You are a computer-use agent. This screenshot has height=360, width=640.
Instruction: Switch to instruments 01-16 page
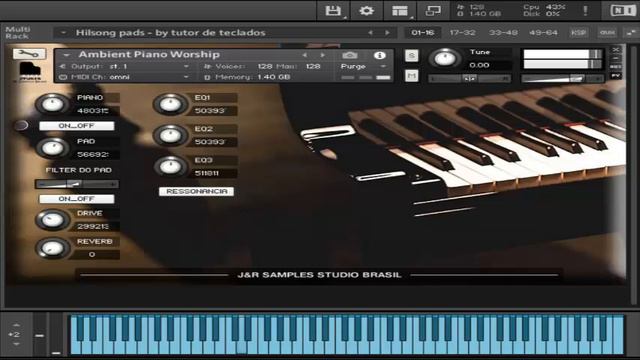[422, 32]
